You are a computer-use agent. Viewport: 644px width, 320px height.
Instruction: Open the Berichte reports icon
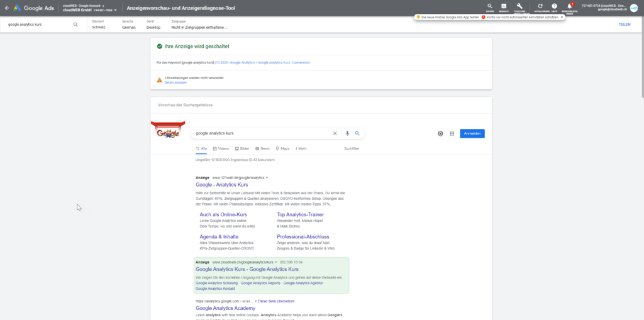point(504,6)
